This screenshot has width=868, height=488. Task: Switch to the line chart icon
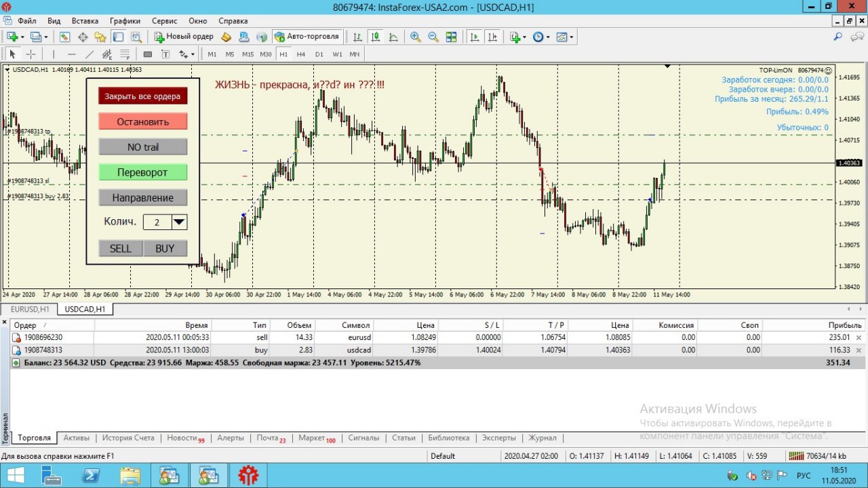coord(393,37)
